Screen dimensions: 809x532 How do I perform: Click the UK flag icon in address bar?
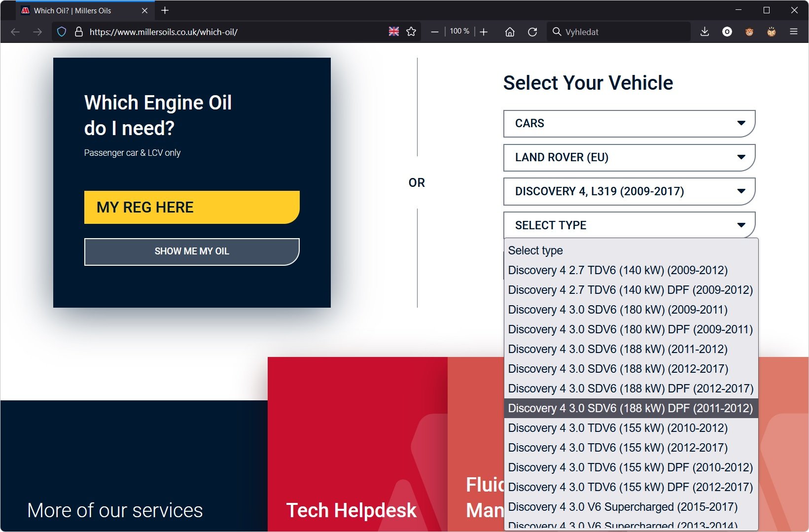point(393,32)
